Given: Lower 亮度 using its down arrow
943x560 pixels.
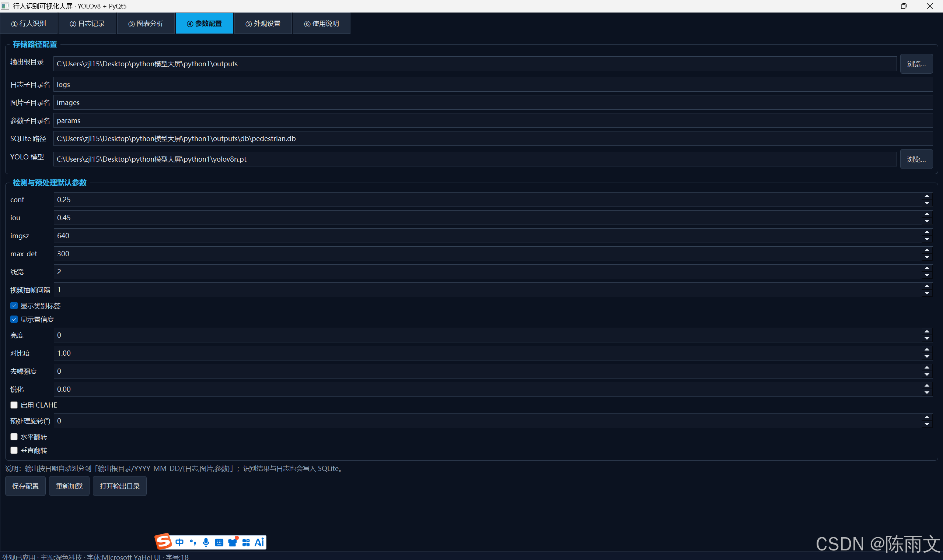Looking at the screenshot, I should click(x=927, y=338).
